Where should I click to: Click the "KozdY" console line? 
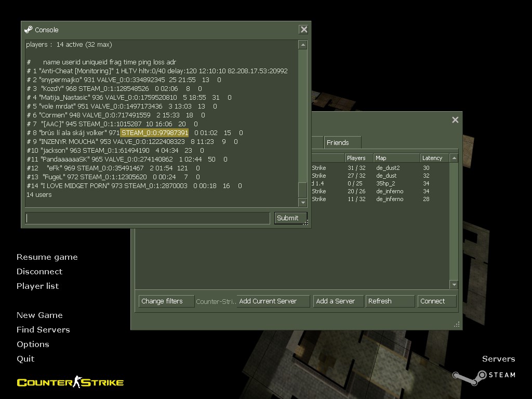pyautogui.click(x=114, y=88)
